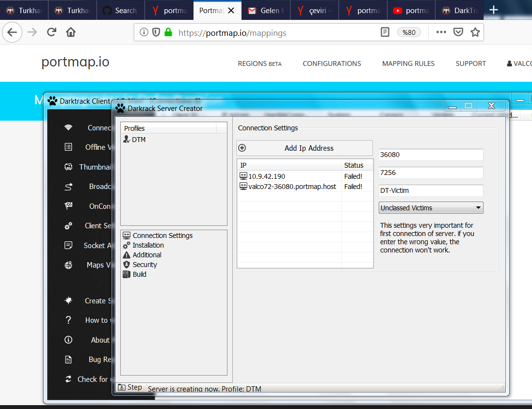
Task: Click the Status column header
Action: [357, 165]
